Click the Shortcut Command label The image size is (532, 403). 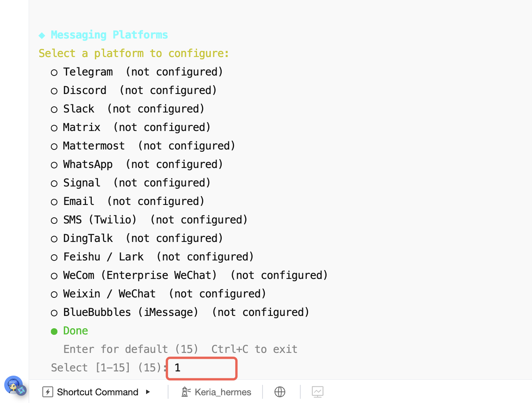click(x=98, y=392)
